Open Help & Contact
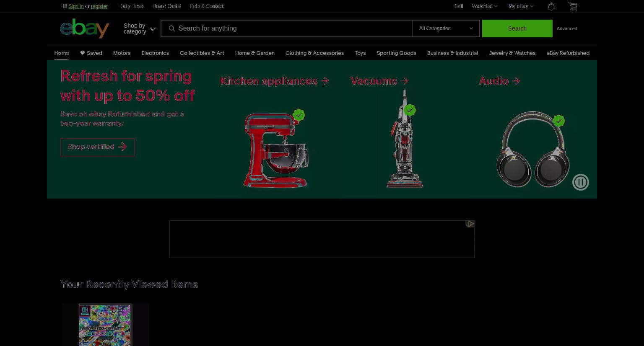644x346 pixels. coord(206,6)
